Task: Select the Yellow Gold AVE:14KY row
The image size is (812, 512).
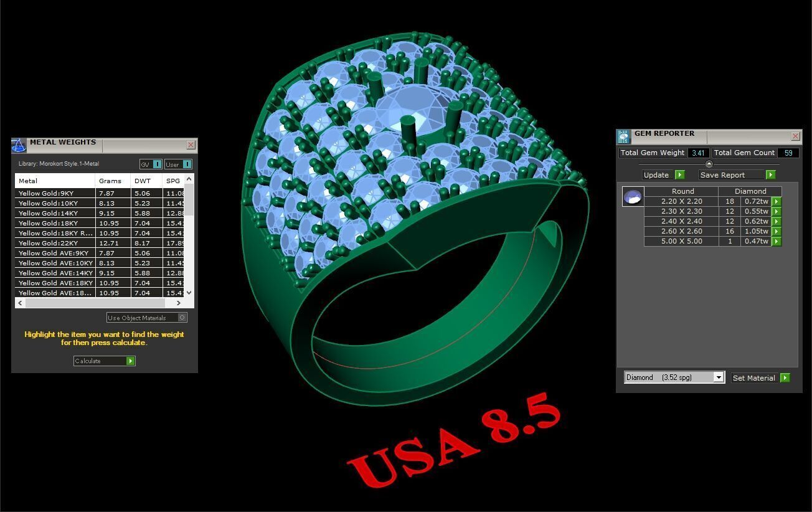Action: coord(100,273)
